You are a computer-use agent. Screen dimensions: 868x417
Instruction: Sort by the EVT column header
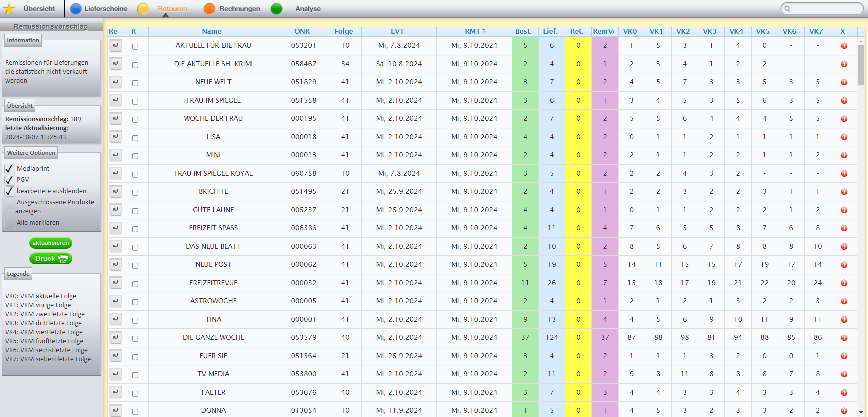pyautogui.click(x=397, y=31)
